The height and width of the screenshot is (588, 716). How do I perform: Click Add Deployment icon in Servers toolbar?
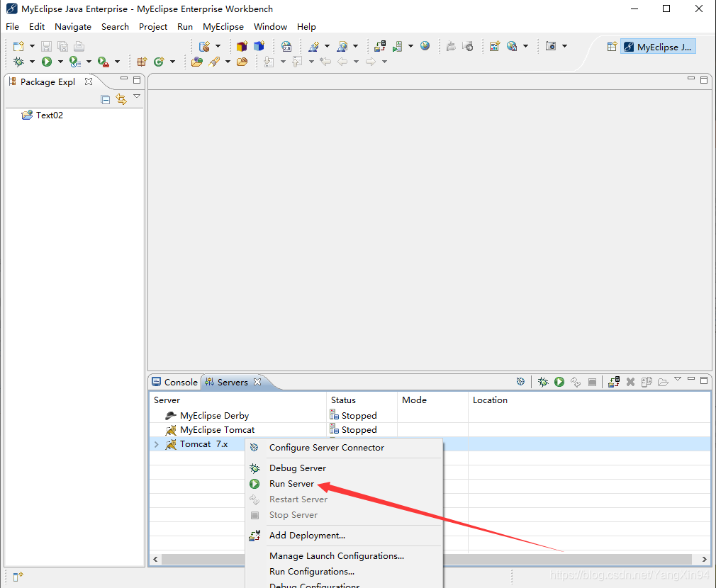(614, 382)
